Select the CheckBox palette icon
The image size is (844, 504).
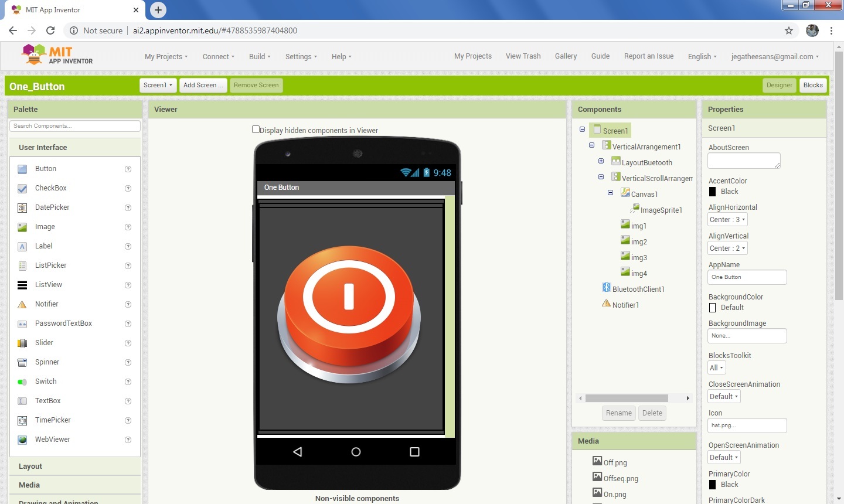[x=22, y=189]
